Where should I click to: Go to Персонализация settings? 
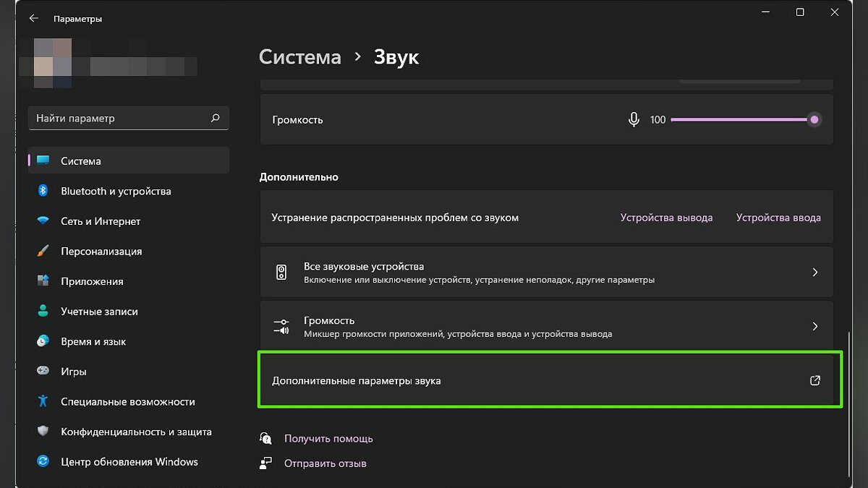[x=101, y=252]
